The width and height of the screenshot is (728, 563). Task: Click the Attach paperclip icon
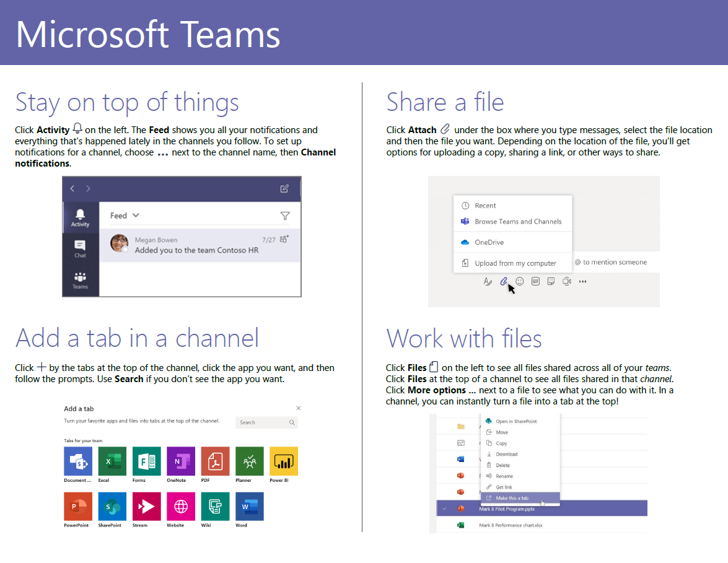[x=504, y=281]
